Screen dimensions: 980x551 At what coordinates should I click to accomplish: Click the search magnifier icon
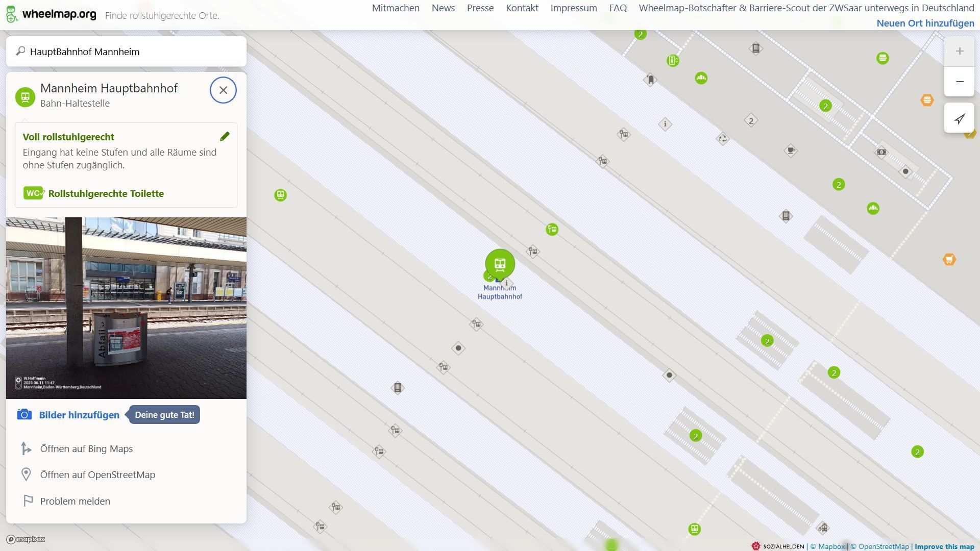point(20,51)
